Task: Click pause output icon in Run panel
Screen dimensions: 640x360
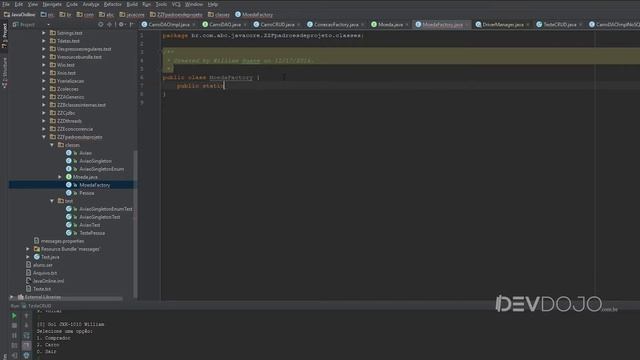Action: [14, 336]
